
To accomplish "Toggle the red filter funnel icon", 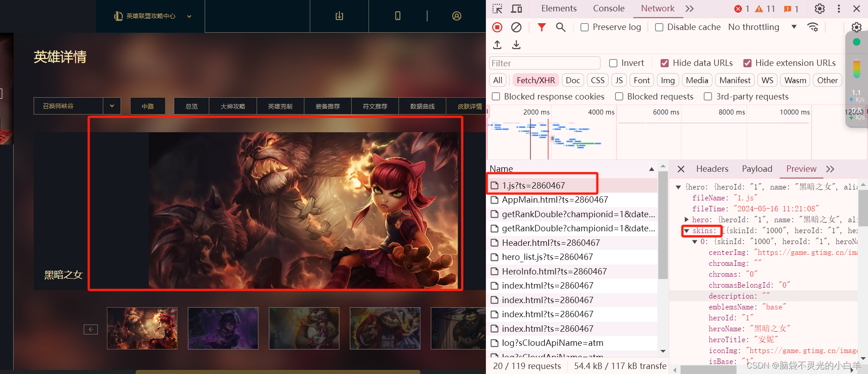I will [x=541, y=27].
